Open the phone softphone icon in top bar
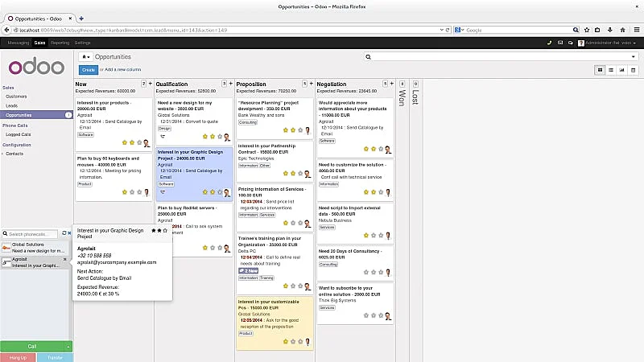Screen dimensions: 644x362 (x=549, y=43)
